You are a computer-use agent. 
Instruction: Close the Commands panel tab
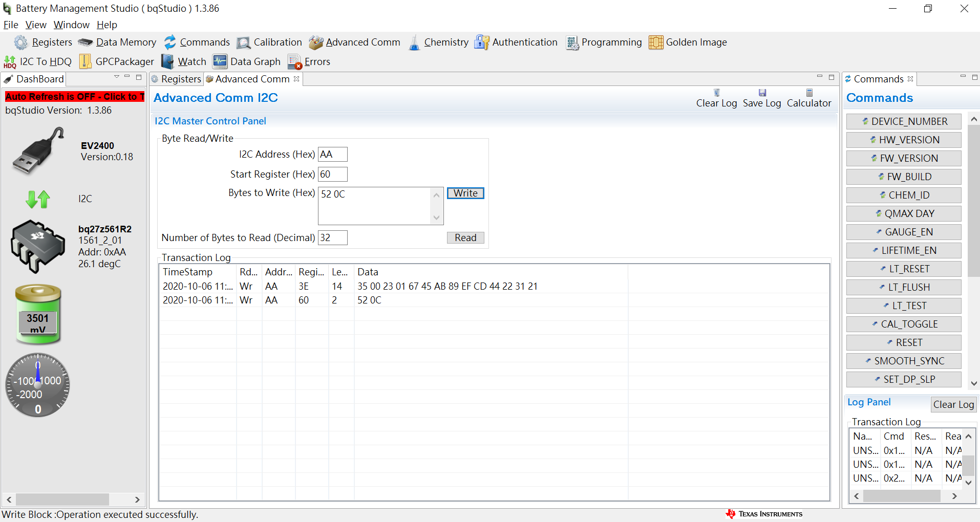coord(910,79)
